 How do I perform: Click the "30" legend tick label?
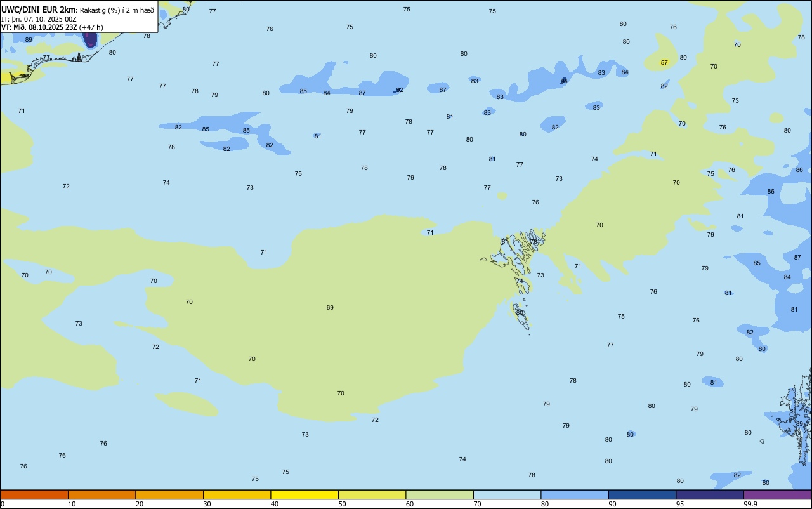point(207,504)
